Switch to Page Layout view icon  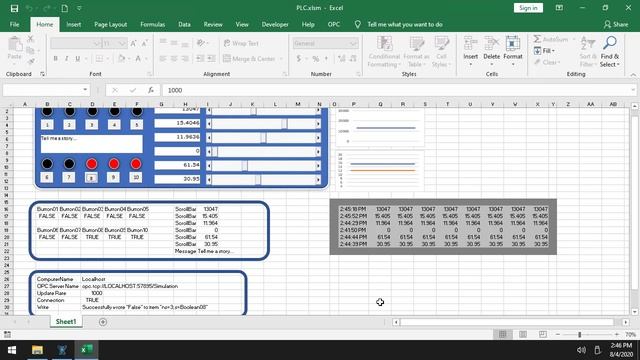[x=523, y=334]
